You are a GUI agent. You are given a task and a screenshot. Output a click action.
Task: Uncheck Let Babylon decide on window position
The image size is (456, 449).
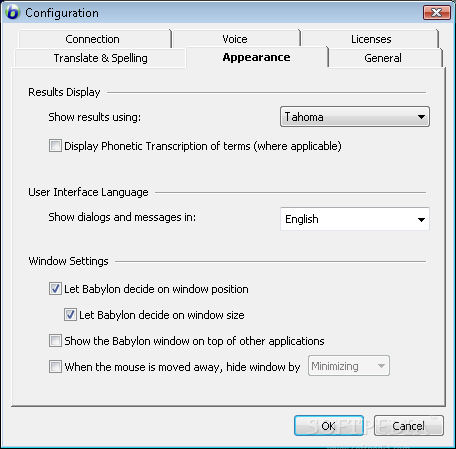pos(55,289)
